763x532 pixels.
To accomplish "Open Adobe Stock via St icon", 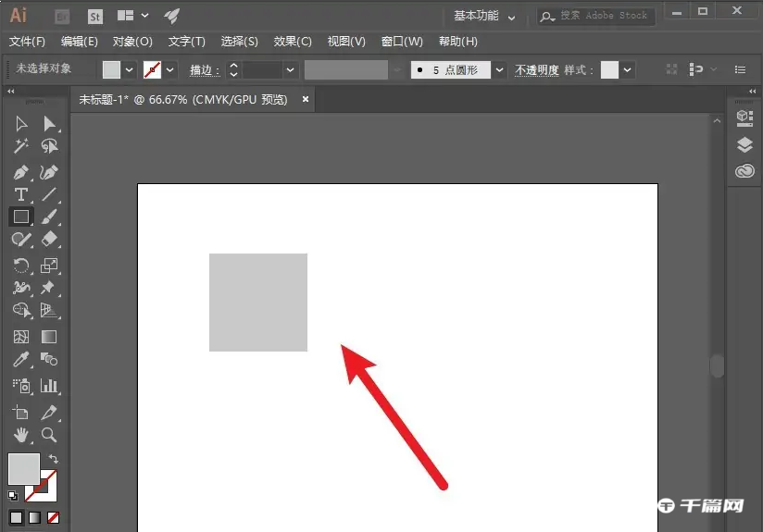I will point(94,17).
